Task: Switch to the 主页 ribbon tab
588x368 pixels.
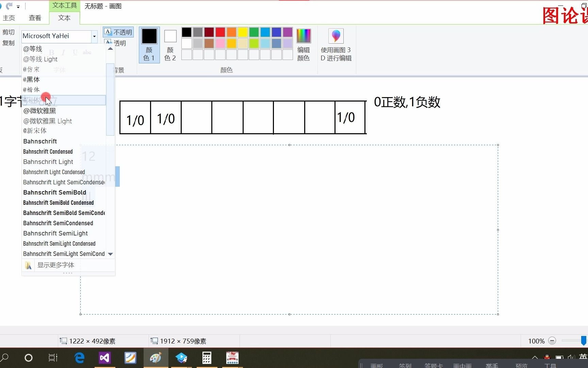Action: pyautogui.click(x=9, y=18)
